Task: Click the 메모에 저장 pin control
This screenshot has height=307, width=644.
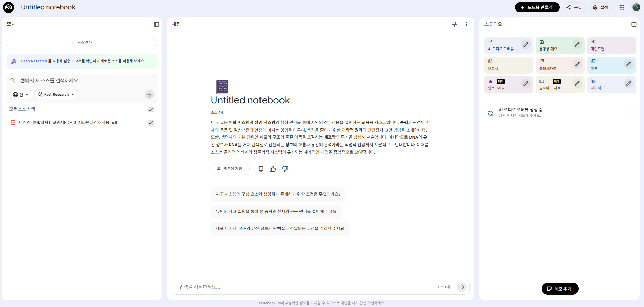Action: click(x=230, y=169)
